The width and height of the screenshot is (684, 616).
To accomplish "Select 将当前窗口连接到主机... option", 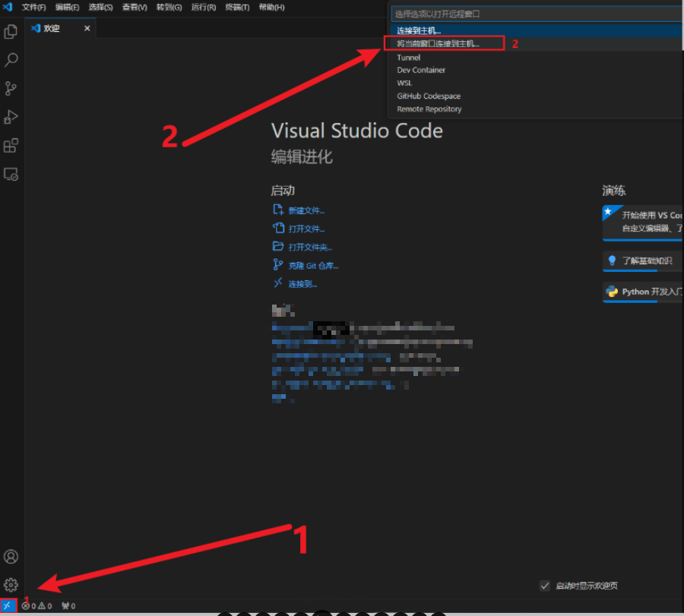I will [439, 44].
